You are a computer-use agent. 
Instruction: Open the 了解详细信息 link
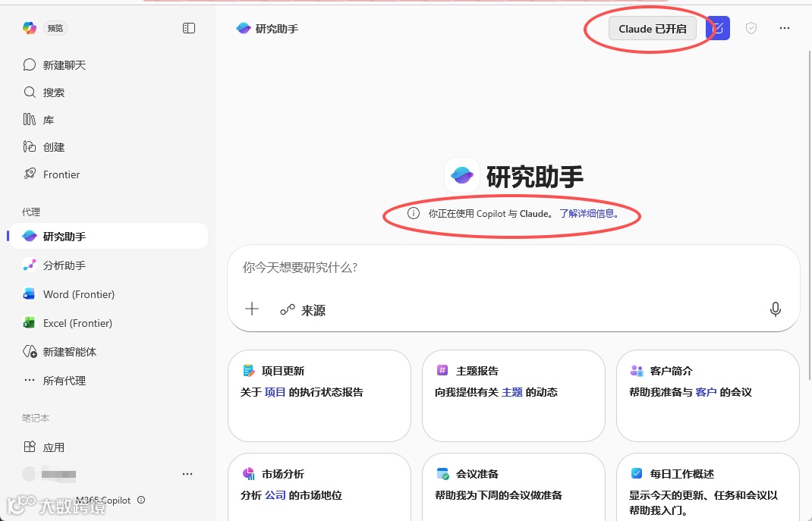[x=589, y=213]
